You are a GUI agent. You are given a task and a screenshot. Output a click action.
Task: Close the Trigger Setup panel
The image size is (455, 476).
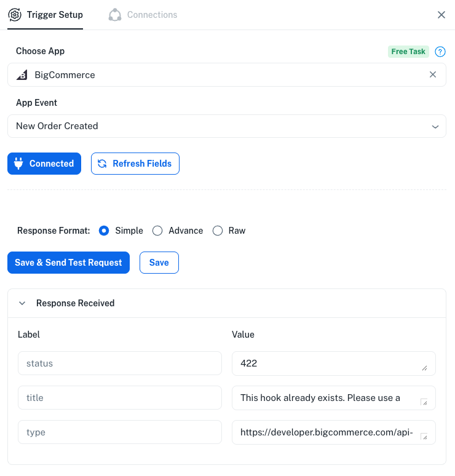tap(441, 15)
